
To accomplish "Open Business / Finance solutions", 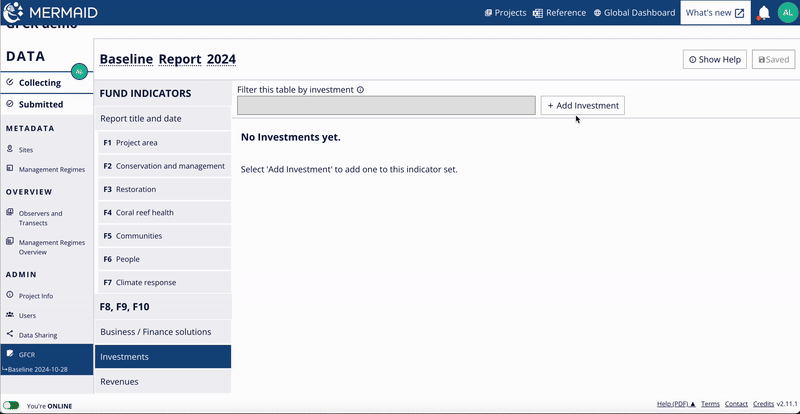I will 163,332.
